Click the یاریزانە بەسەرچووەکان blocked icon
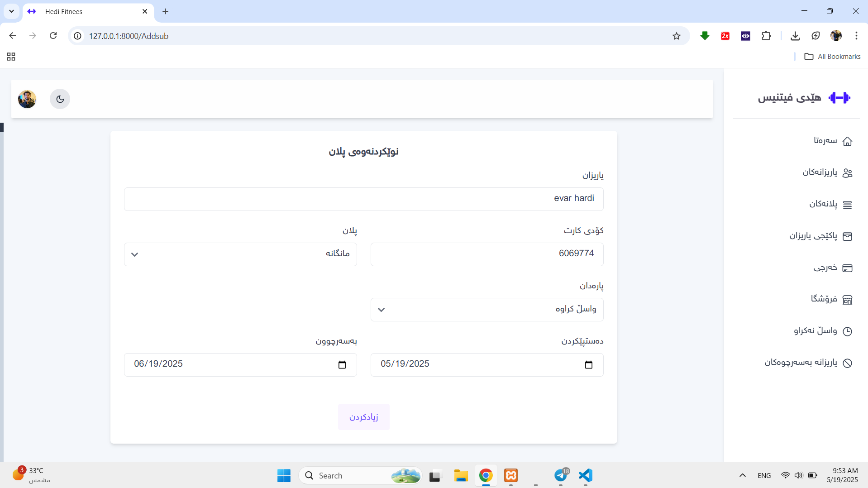Screen dimensions: 868x488 (x=847, y=363)
